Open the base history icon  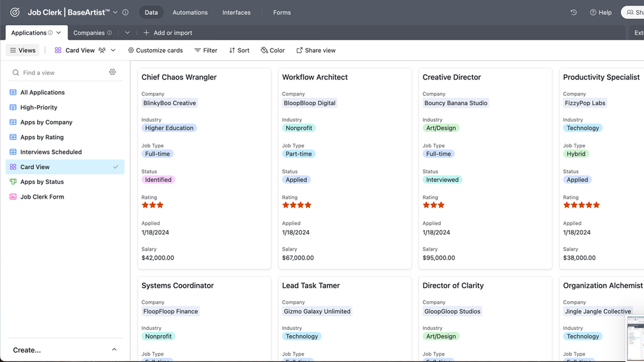coord(574,12)
